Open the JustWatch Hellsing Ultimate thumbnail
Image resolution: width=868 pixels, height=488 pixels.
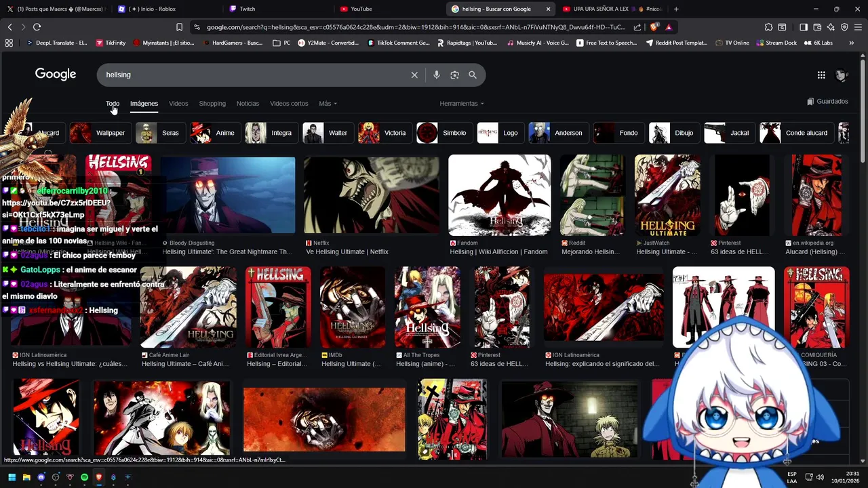pyautogui.click(x=667, y=195)
